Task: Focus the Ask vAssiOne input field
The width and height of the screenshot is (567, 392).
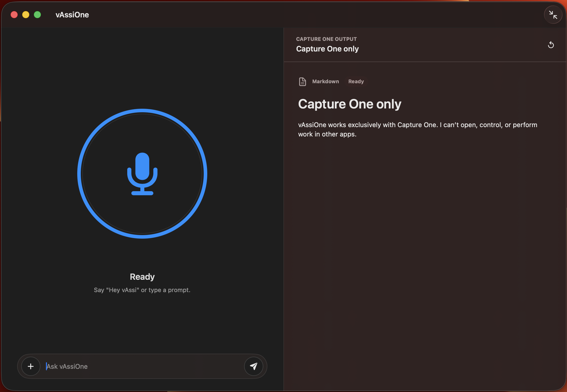Action: pos(143,366)
